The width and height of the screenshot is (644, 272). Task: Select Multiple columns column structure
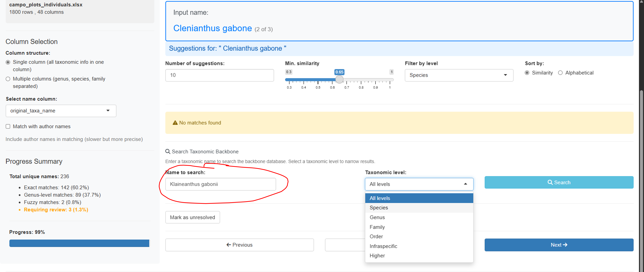click(8, 79)
